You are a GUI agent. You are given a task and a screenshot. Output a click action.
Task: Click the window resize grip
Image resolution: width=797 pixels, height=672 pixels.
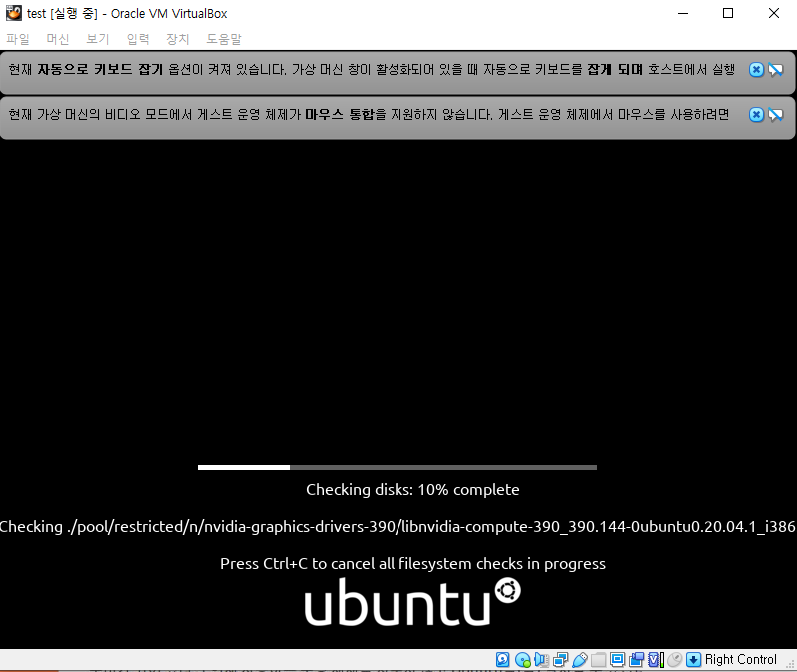(x=789, y=664)
